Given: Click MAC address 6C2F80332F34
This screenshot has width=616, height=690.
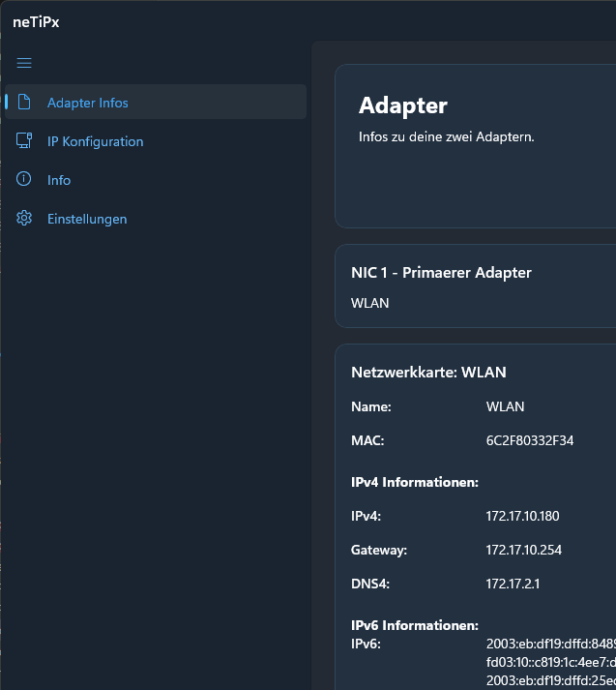Looking at the screenshot, I should click(530, 440).
